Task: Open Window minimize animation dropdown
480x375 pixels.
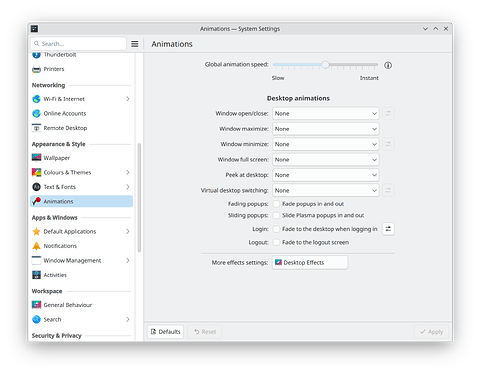Action: pyautogui.click(x=326, y=144)
